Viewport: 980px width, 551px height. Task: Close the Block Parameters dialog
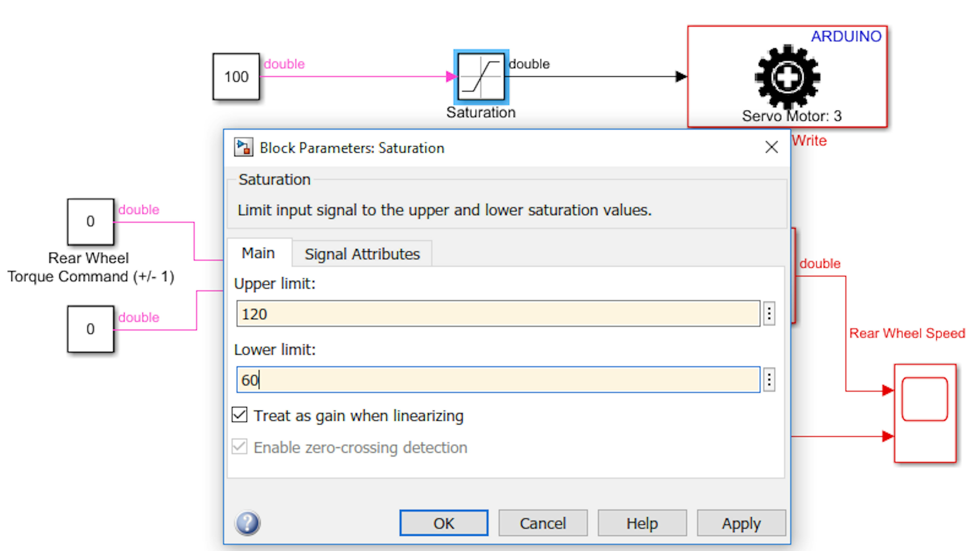(772, 147)
